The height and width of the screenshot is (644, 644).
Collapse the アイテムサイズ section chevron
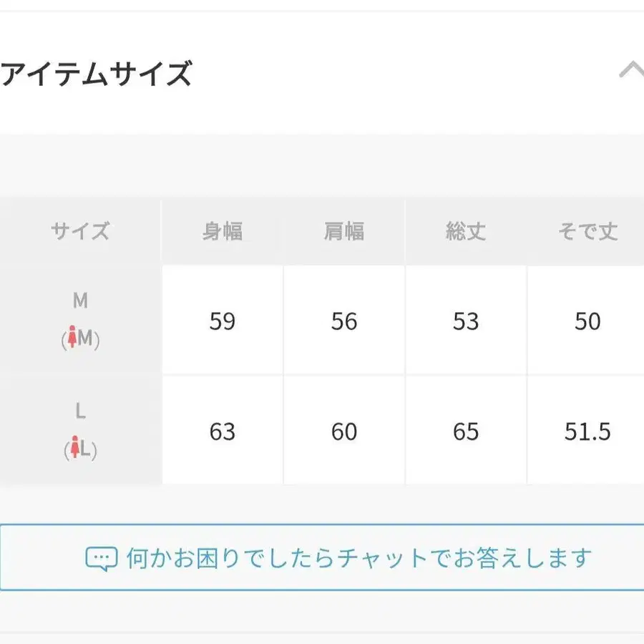[631, 69]
